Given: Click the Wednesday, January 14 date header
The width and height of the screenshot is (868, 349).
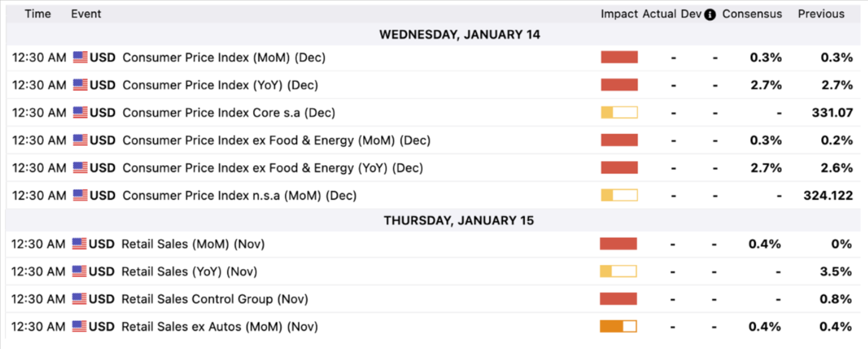Looking at the screenshot, I should tap(459, 34).
